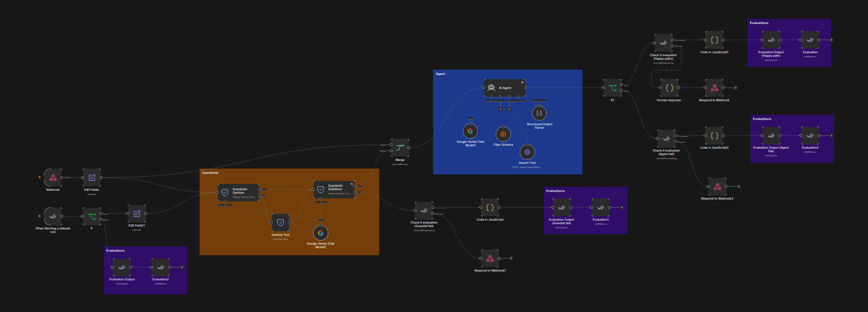
Task: Select the Webhook trigger node
Action: [53, 177]
